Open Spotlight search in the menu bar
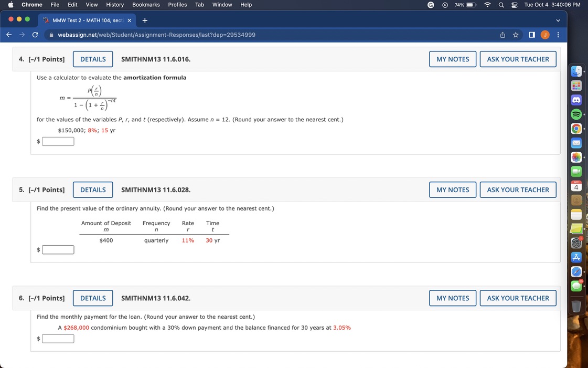Image resolution: width=588 pixels, height=368 pixels. [501, 5]
